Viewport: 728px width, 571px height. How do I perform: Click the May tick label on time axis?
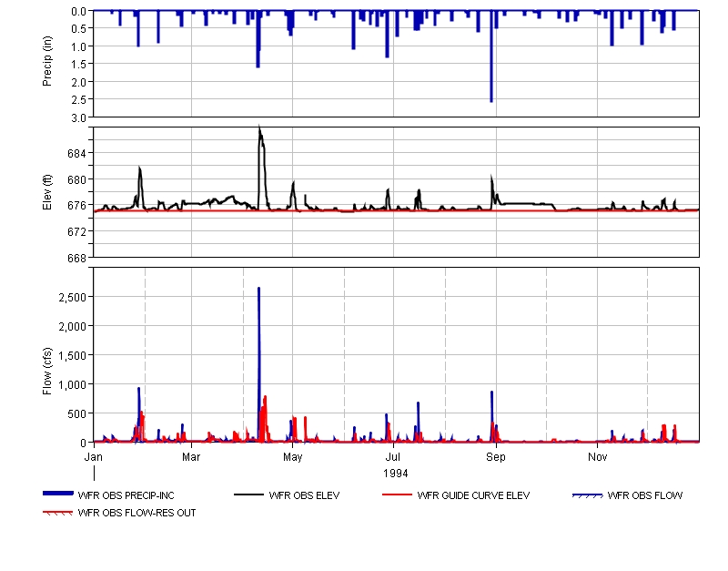[293, 456]
